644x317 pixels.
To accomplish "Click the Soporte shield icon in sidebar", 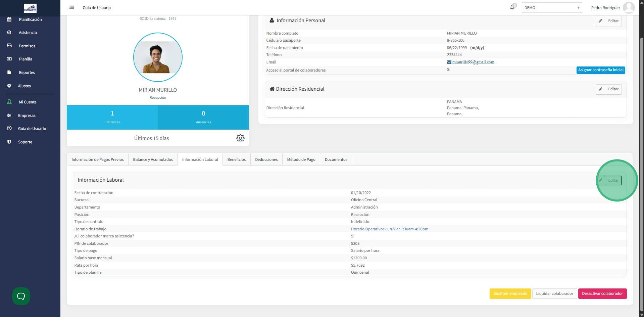I will [x=9, y=142].
